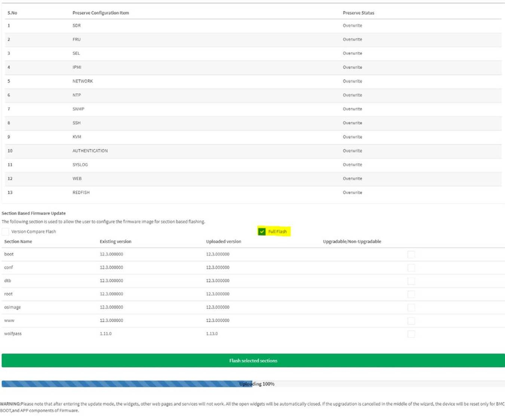Tick the wolfpass section checkbox
The width and height of the screenshot is (505, 420).
point(411,334)
